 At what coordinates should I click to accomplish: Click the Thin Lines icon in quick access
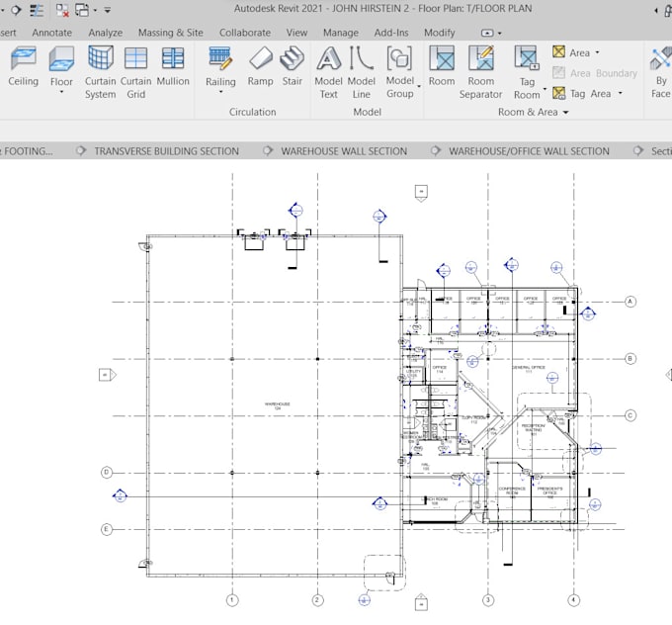coord(37,10)
